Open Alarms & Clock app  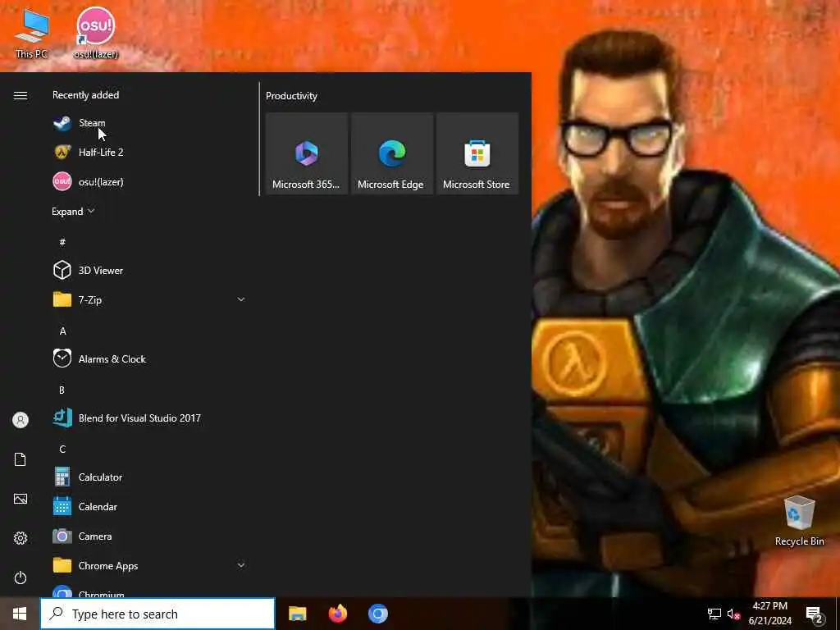pos(149,359)
